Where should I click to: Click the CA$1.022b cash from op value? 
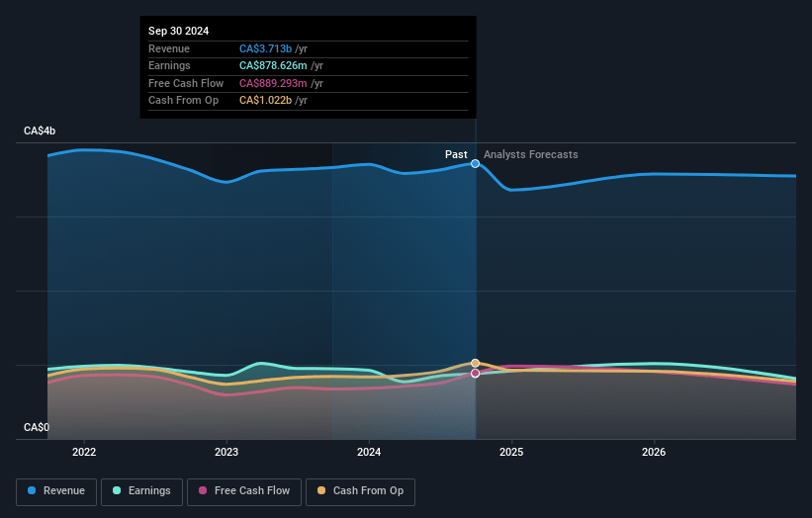pyautogui.click(x=265, y=101)
